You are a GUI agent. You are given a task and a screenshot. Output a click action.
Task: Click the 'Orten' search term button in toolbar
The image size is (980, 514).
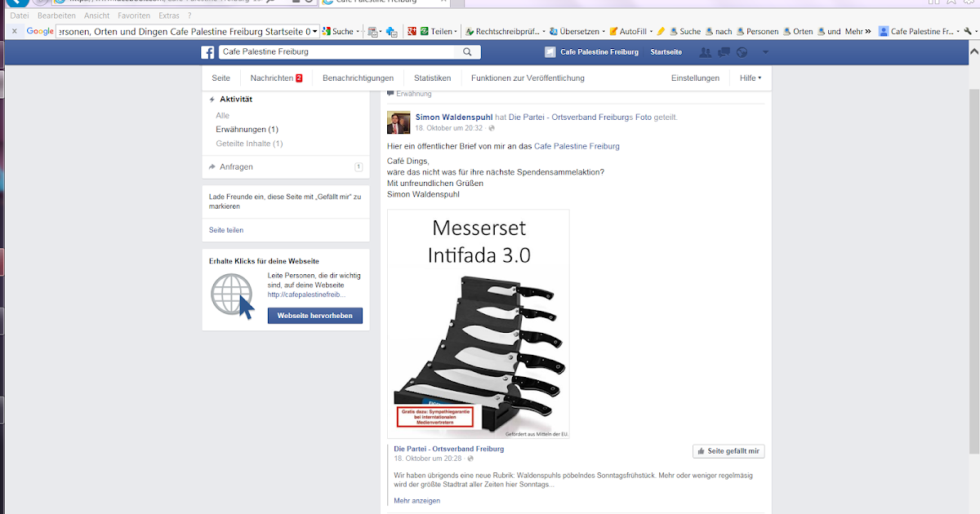click(x=798, y=32)
